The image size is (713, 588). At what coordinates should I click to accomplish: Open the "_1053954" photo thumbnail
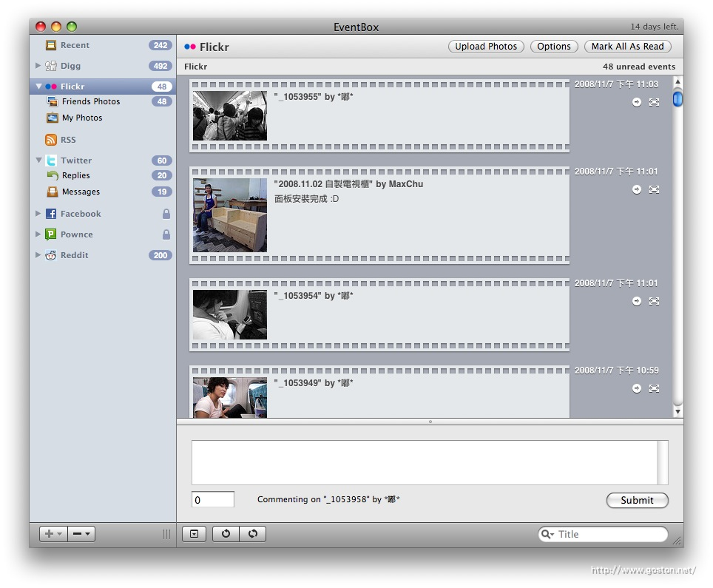pos(230,314)
